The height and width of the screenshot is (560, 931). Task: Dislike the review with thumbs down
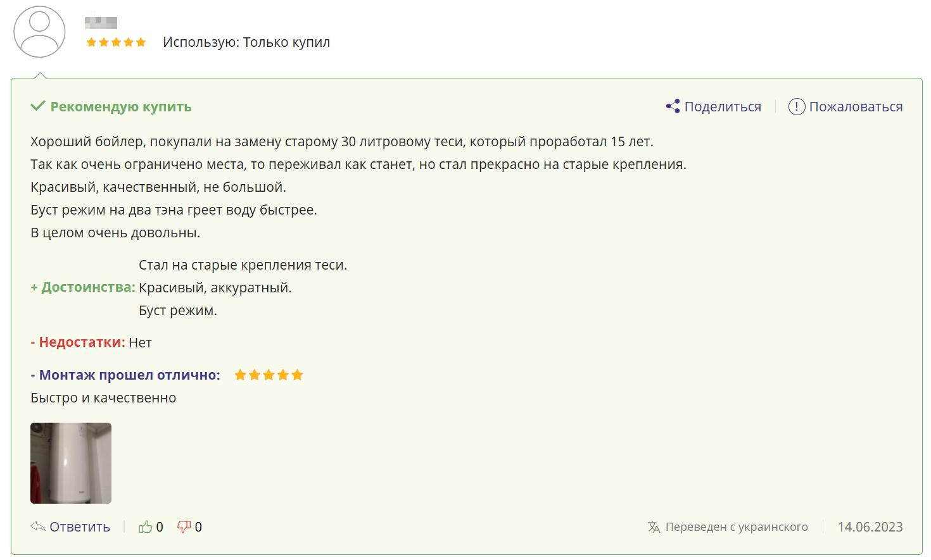(184, 526)
